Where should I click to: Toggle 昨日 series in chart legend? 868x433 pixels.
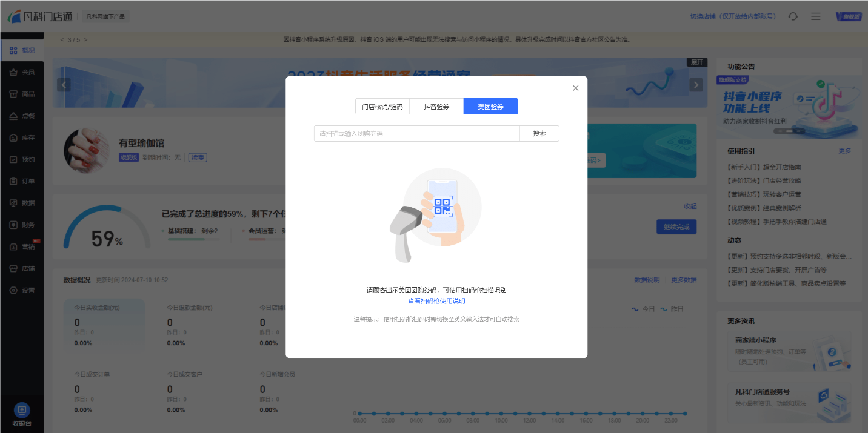(x=672, y=309)
